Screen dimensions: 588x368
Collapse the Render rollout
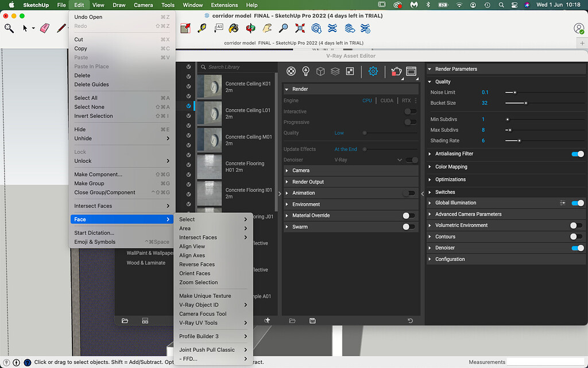tap(286, 89)
